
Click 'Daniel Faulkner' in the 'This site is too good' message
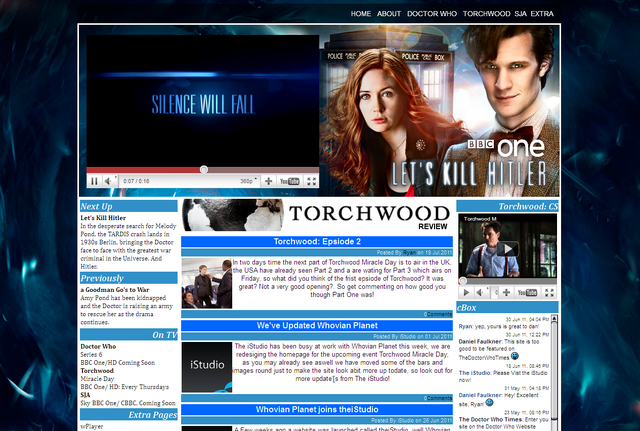point(480,342)
